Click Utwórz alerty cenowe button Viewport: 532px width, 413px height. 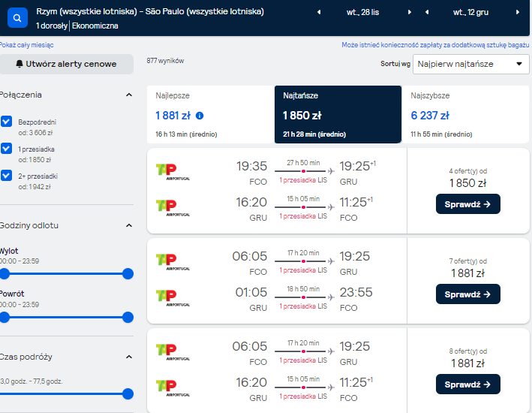point(67,64)
